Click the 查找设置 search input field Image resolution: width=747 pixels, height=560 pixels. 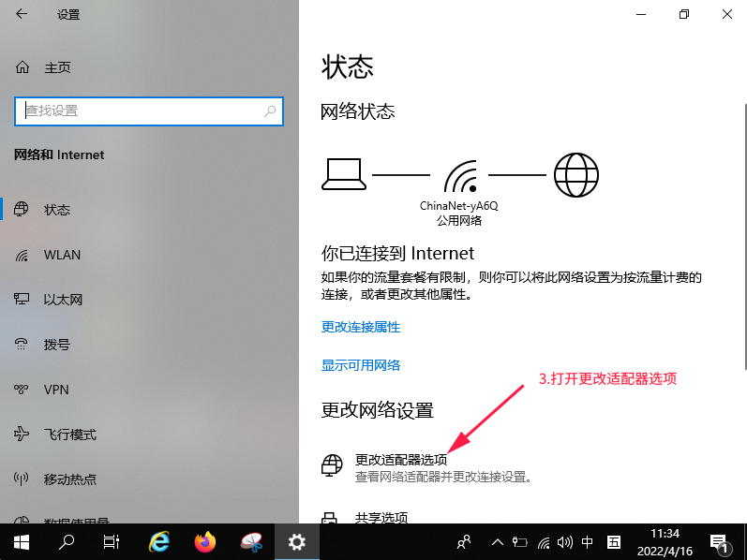point(141,111)
